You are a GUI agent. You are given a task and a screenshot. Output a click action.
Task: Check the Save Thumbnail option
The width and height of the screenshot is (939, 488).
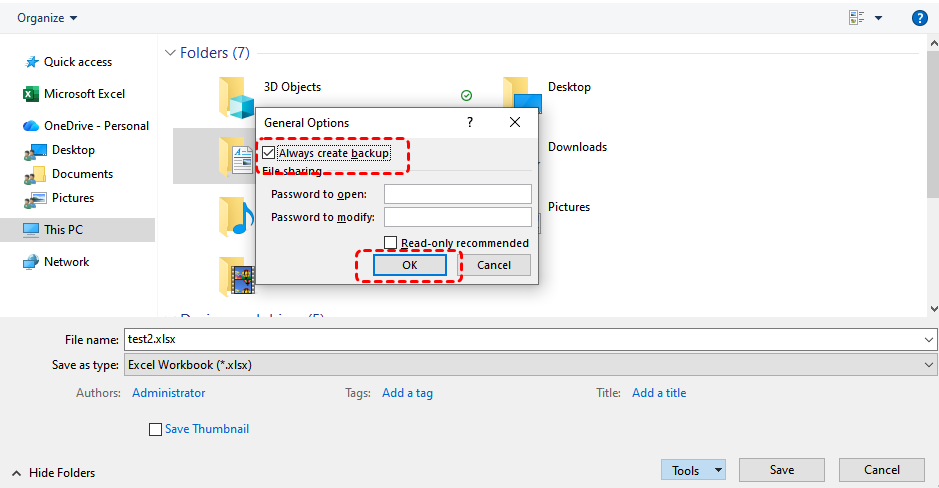[x=155, y=429]
